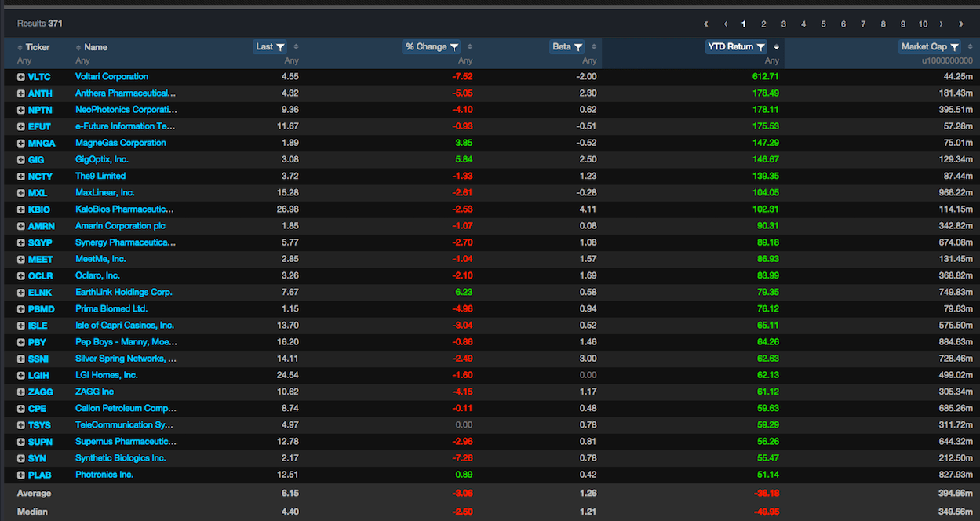Open the filter funnel on Market Cap column
The height and width of the screenshot is (521, 980).
coord(955,47)
